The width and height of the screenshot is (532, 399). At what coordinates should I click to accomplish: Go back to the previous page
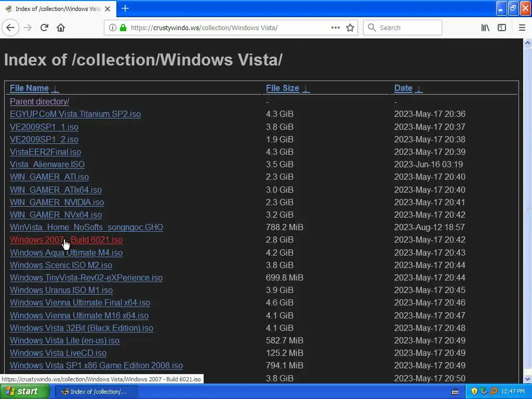coord(10,28)
